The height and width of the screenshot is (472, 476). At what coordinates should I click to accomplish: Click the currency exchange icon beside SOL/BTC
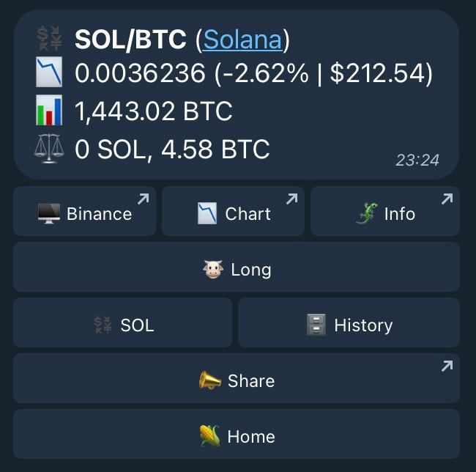tap(49, 38)
